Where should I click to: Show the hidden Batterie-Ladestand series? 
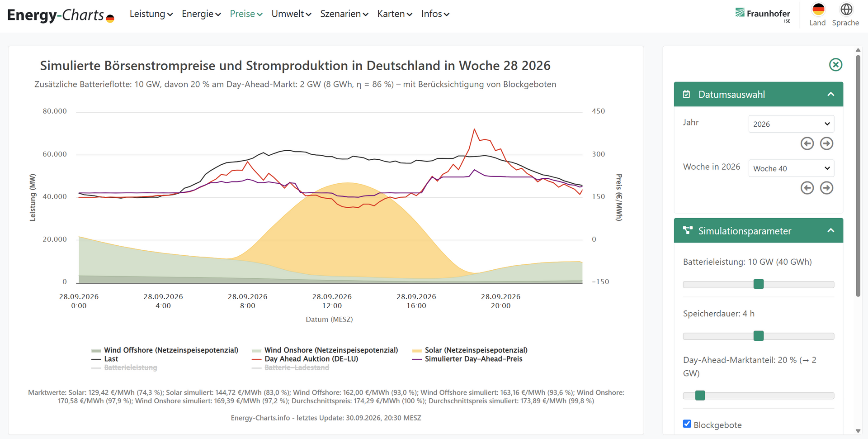point(290,367)
